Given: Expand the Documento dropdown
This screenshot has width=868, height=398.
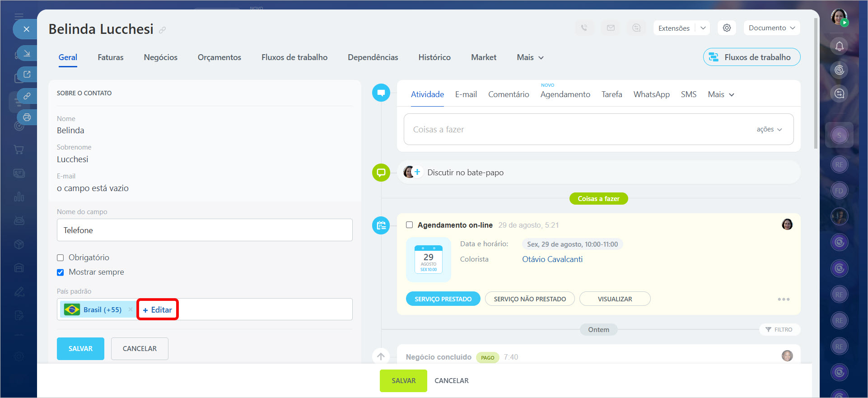Looking at the screenshot, I should coord(771,28).
